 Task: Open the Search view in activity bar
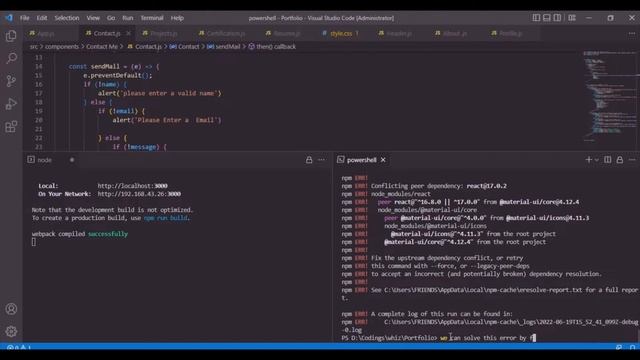pyautogui.click(x=11, y=58)
